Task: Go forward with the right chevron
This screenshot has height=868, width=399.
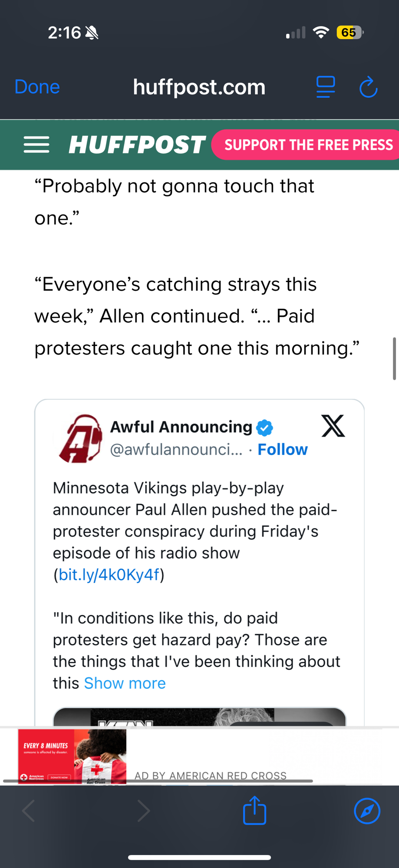Action: pyautogui.click(x=144, y=811)
